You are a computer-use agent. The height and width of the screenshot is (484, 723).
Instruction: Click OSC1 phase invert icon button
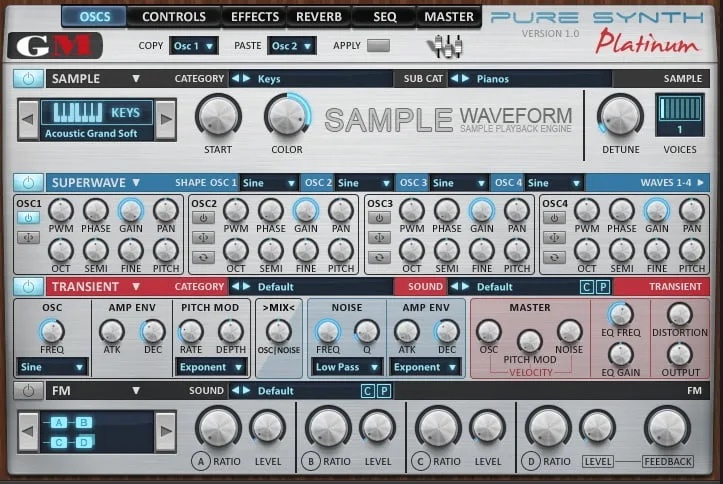coord(28,237)
